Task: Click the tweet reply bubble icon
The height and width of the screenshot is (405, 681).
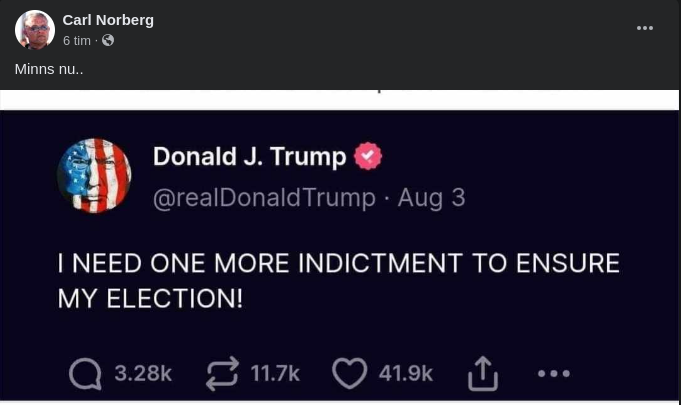Action: [85, 373]
